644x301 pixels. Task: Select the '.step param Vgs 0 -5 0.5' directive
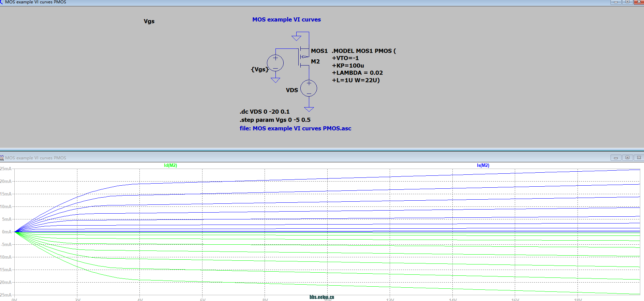[275, 120]
